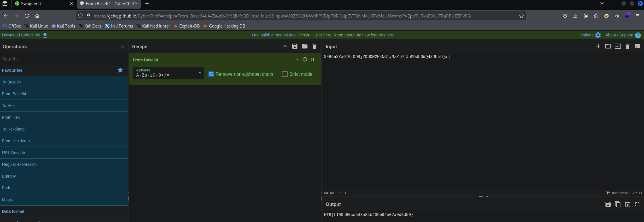Set breakpoint on From Base64 operation

(x=313, y=60)
